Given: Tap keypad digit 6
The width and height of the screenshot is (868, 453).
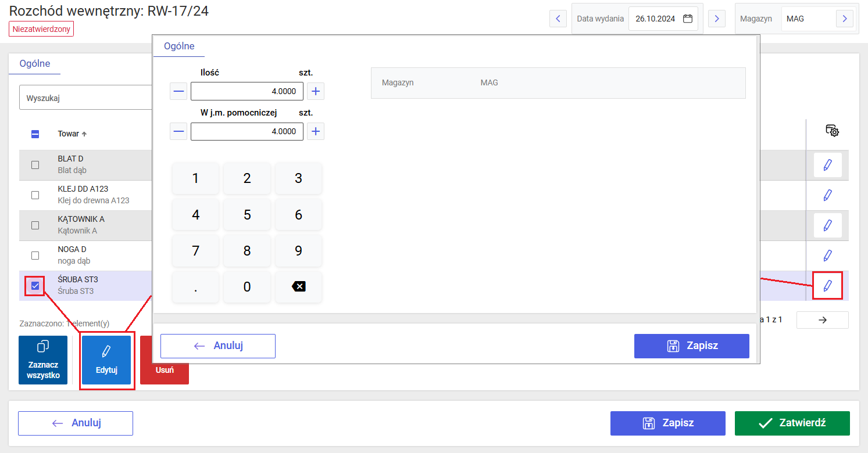Looking at the screenshot, I should (x=298, y=215).
